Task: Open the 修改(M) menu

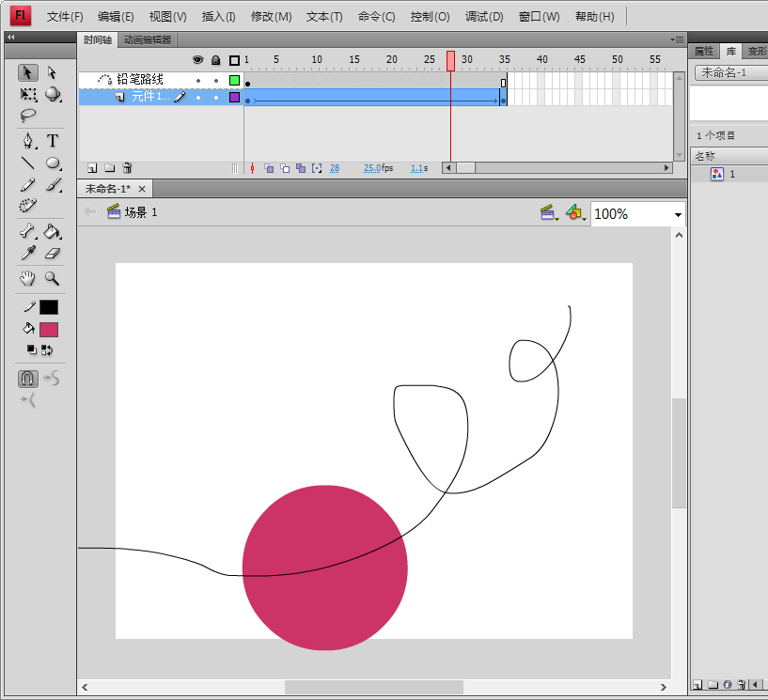Action: [271, 17]
